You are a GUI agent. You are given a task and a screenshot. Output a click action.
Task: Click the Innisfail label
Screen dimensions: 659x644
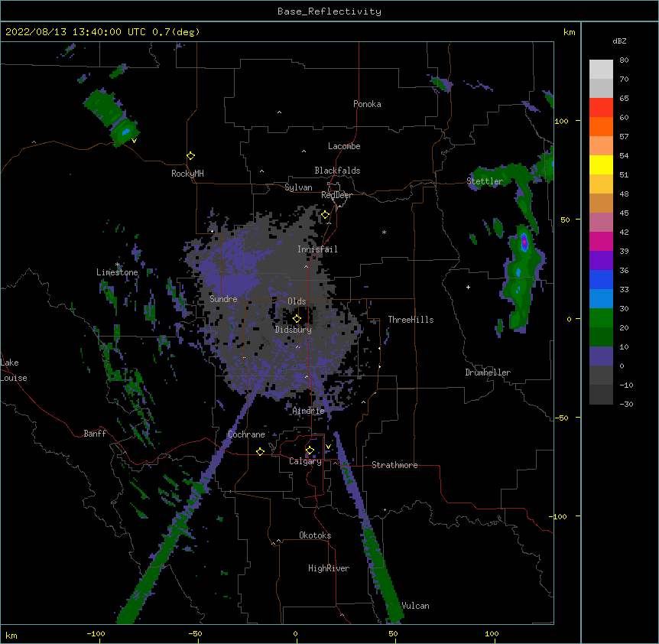coord(317,249)
